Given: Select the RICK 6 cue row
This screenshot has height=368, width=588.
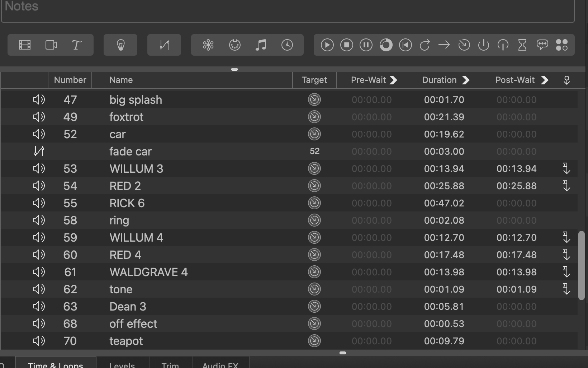Looking at the screenshot, I should 179,203.
